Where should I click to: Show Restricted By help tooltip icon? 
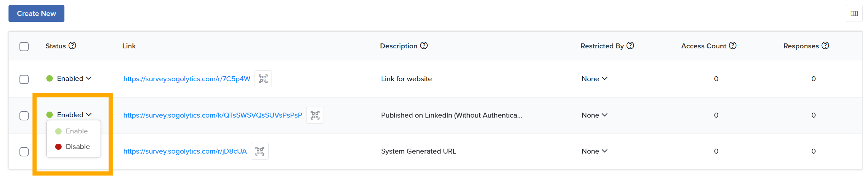630,46
